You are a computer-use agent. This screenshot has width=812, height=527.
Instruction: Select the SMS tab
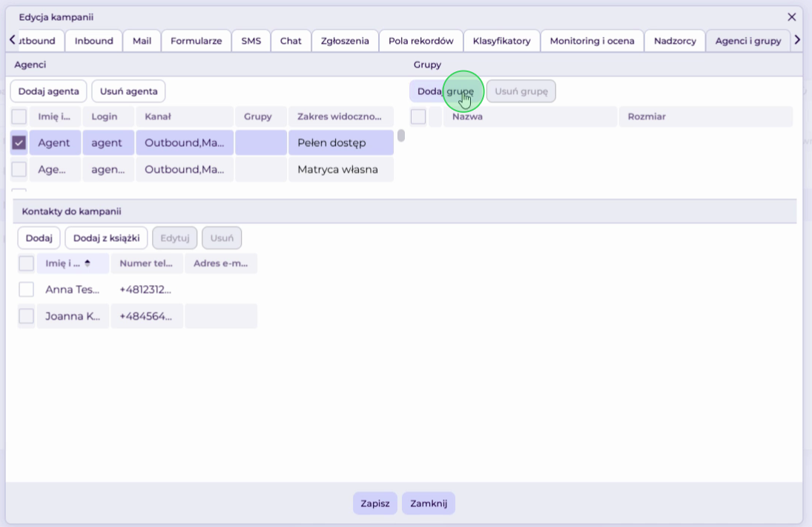(251, 41)
